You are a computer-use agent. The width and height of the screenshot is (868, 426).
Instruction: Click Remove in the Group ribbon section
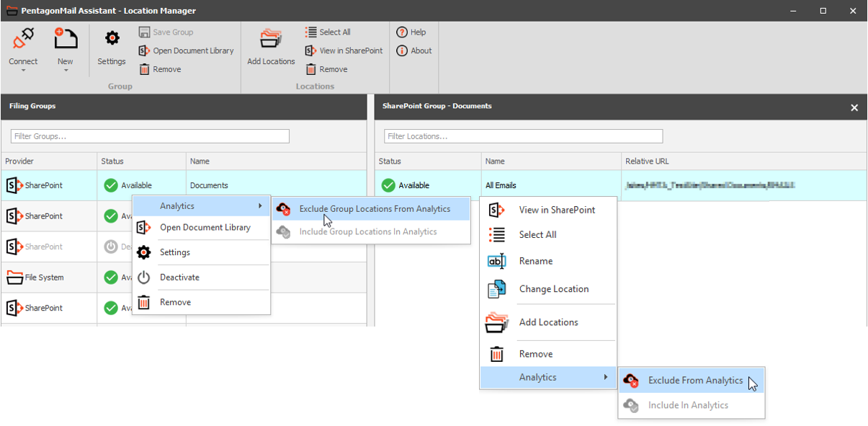click(160, 70)
